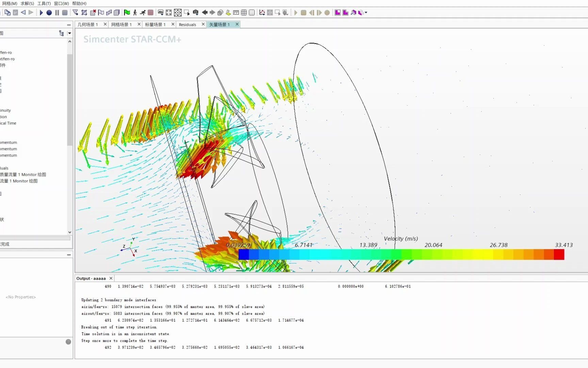Image resolution: width=588 pixels, height=368 pixels.
Task: Click the tree scrollbar down arrow
Action: click(x=70, y=232)
